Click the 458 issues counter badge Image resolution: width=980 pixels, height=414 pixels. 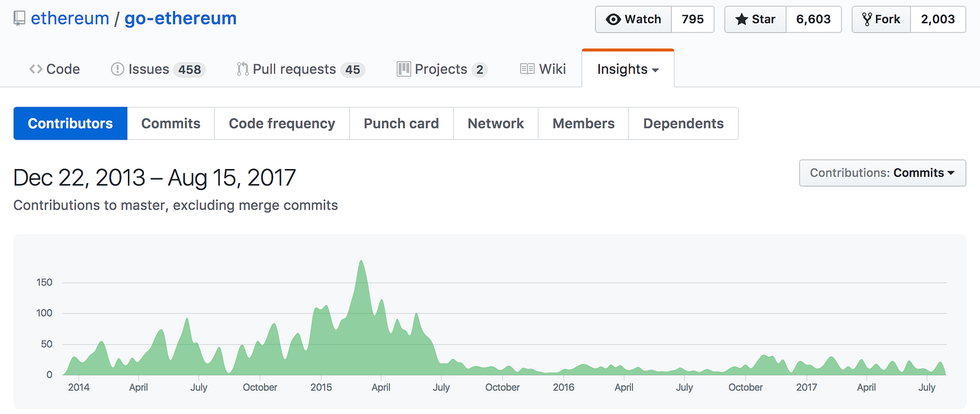pos(189,70)
